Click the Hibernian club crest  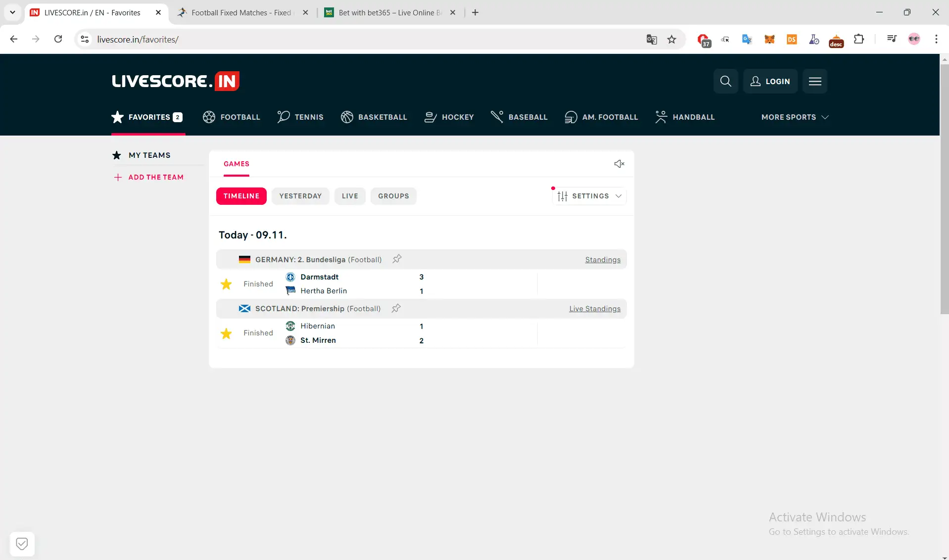290,326
